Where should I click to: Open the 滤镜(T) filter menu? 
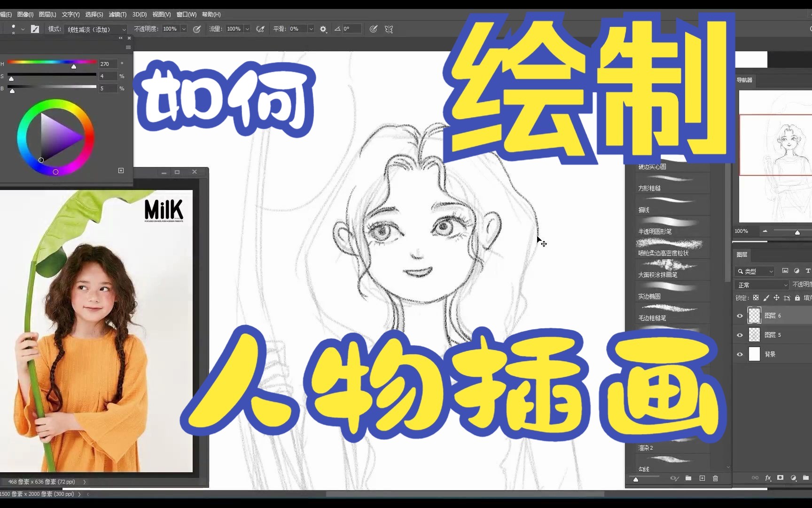coord(117,14)
